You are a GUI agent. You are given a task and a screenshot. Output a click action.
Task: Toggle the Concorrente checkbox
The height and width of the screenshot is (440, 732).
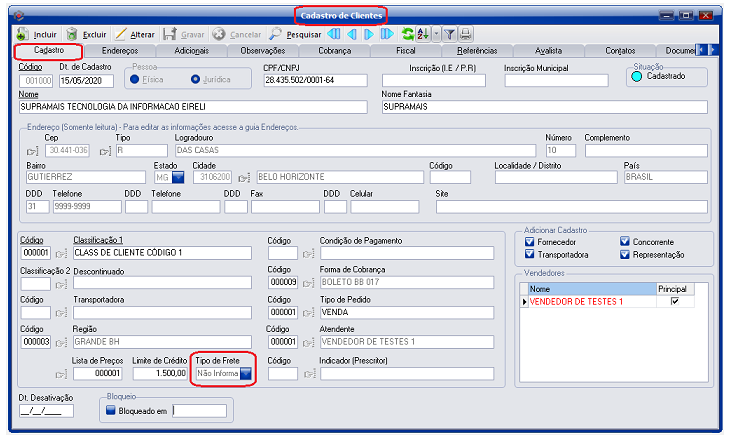coord(625,242)
